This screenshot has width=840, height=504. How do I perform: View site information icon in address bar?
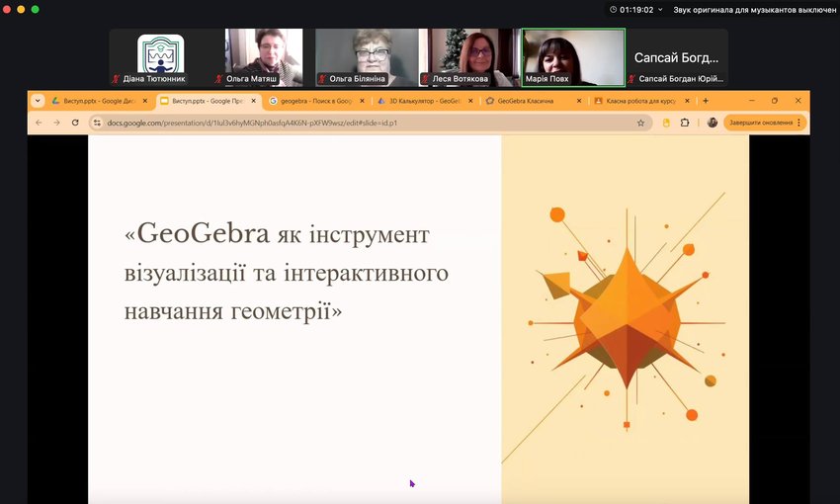(97, 123)
